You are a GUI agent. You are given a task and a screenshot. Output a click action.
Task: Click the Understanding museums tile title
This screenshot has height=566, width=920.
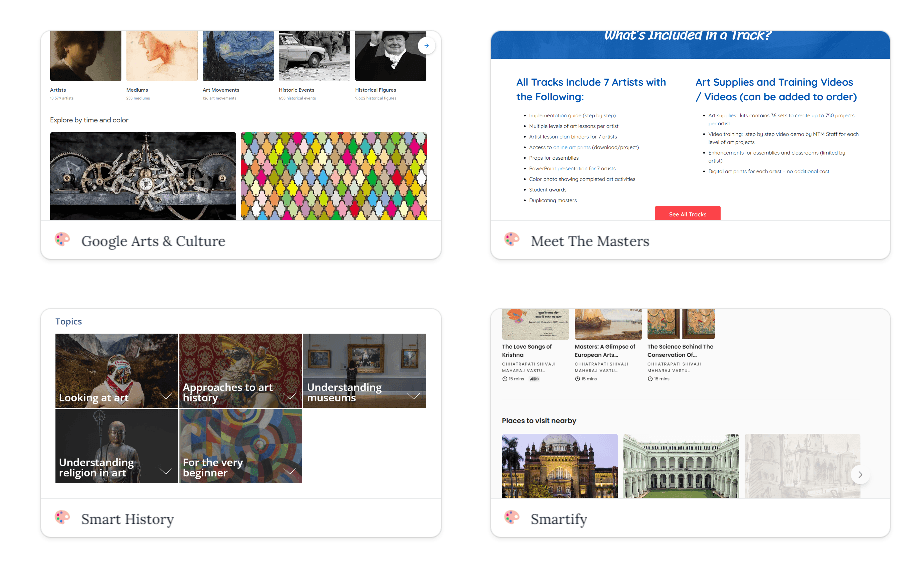(344, 392)
